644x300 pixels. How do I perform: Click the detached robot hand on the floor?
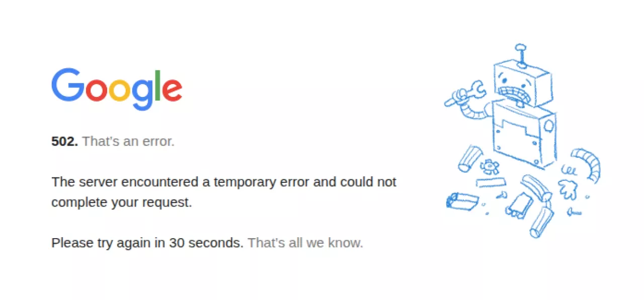[568, 189]
